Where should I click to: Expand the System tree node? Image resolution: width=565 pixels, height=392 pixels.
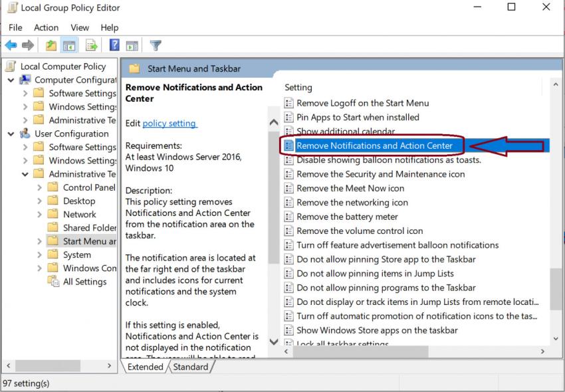39,254
